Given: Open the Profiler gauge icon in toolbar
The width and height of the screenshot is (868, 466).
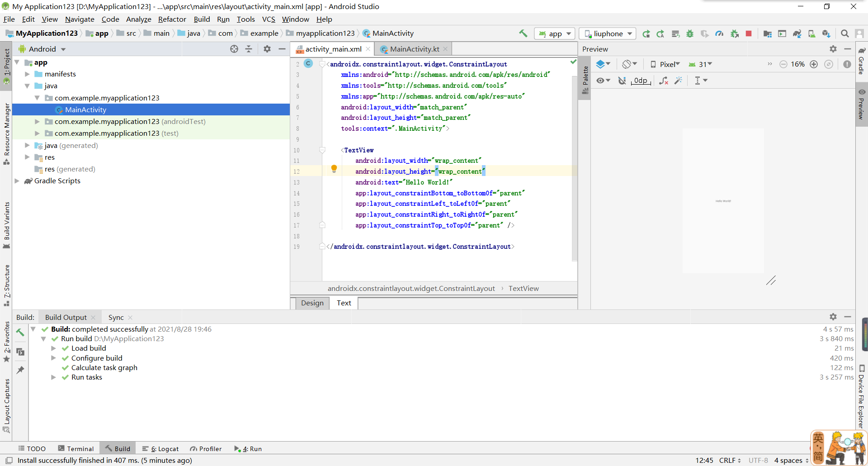Looking at the screenshot, I should point(719,33).
